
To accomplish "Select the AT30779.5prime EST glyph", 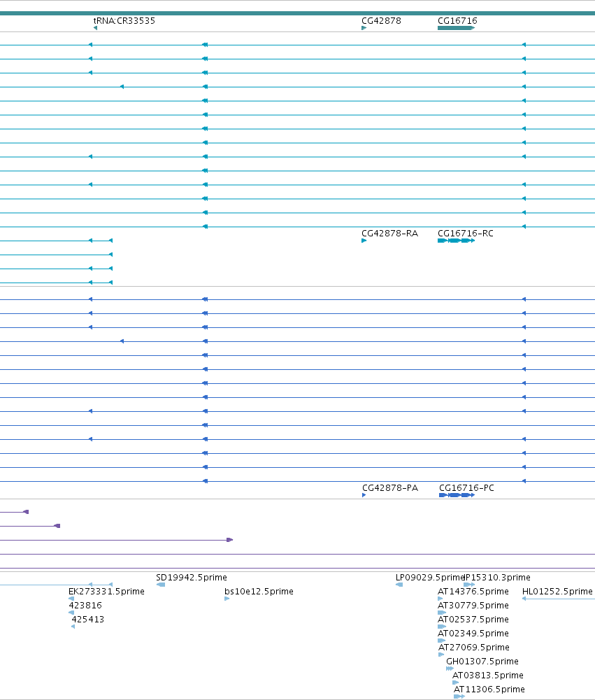I will click(442, 613).
